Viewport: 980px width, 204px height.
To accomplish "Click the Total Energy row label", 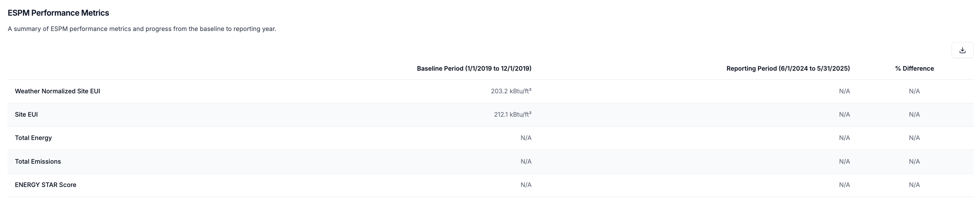I will 33,138.
